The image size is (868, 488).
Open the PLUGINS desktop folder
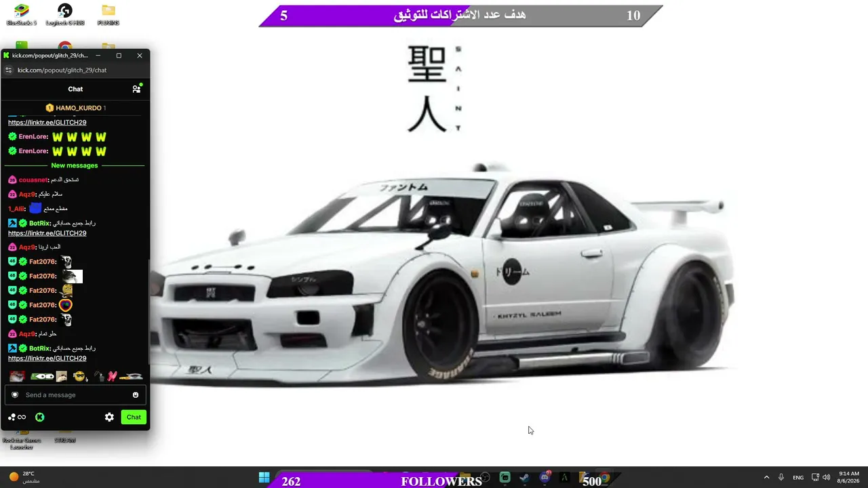click(108, 15)
